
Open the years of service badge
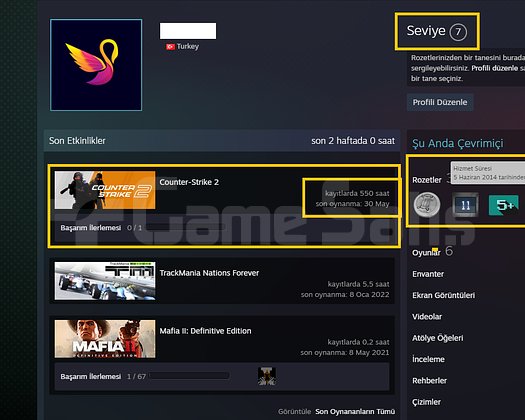point(465,205)
